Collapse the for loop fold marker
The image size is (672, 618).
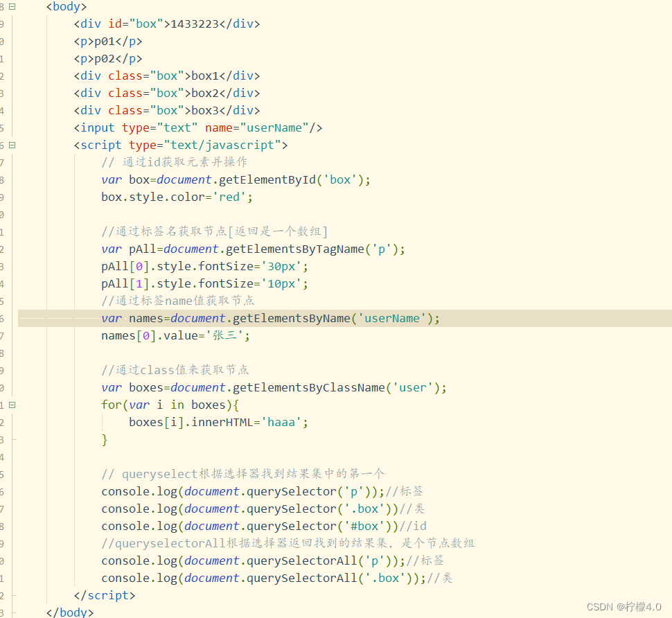pyautogui.click(x=12, y=405)
